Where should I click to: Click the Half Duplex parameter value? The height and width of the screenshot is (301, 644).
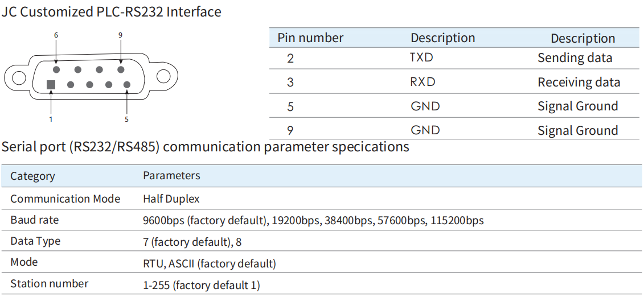(171, 199)
